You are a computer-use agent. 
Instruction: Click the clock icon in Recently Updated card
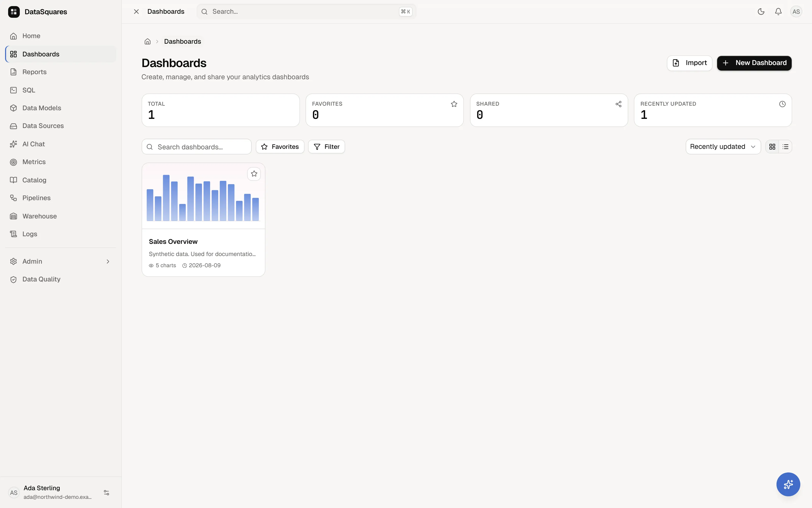[782, 104]
